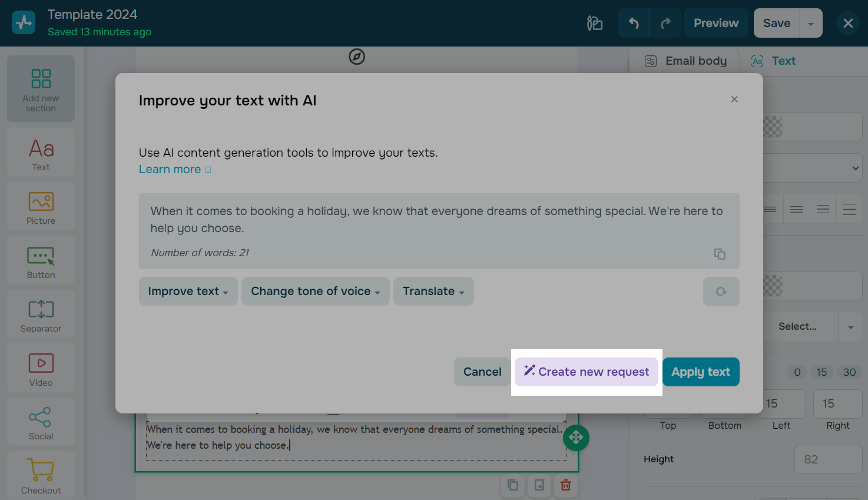
Task: Click the compass icon above the canvas
Action: pos(357,57)
